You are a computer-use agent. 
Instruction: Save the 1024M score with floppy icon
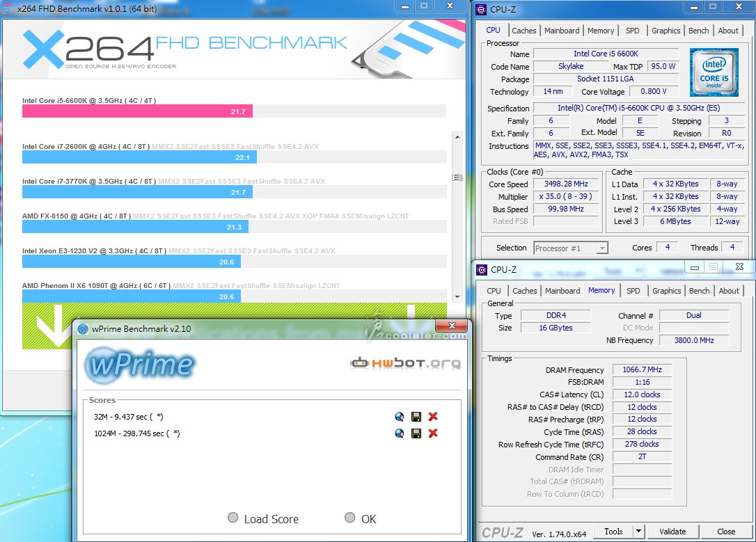416,433
